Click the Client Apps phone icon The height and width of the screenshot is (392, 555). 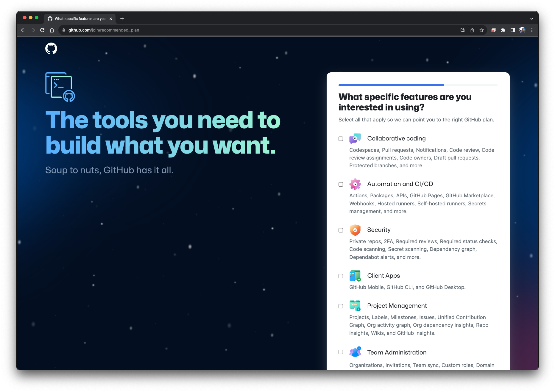[x=355, y=276]
